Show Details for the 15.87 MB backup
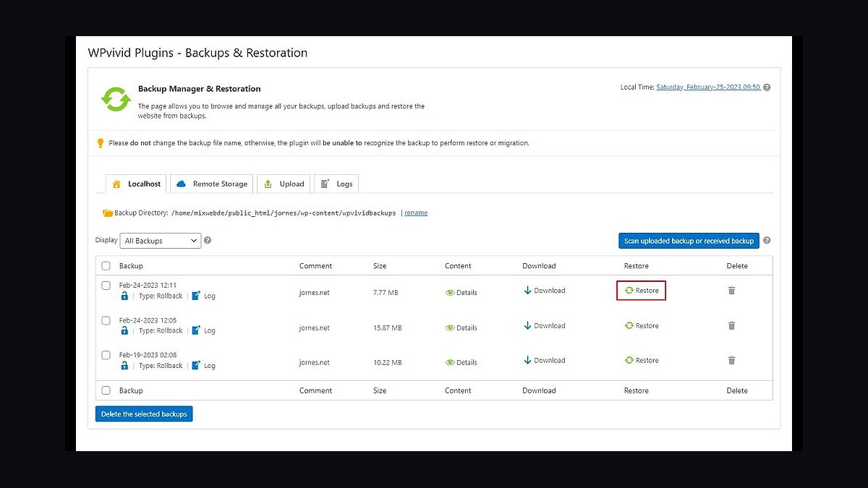Viewport: 868px width, 488px height. point(461,328)
